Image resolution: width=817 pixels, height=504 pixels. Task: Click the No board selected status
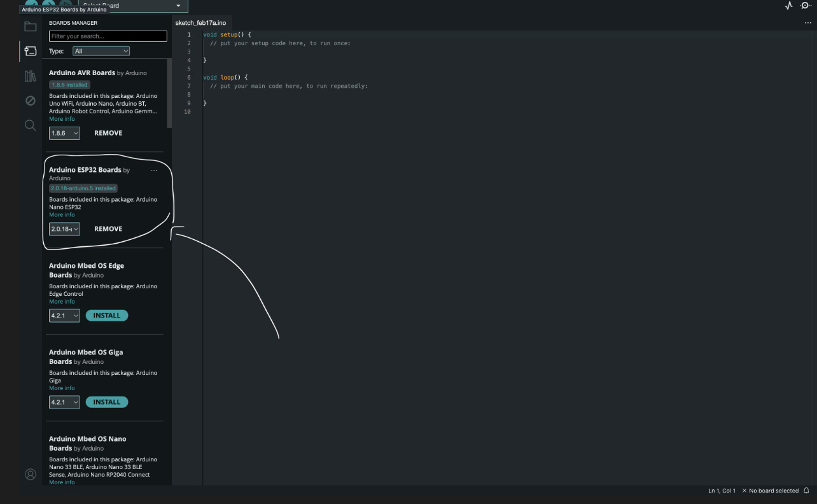770,491
